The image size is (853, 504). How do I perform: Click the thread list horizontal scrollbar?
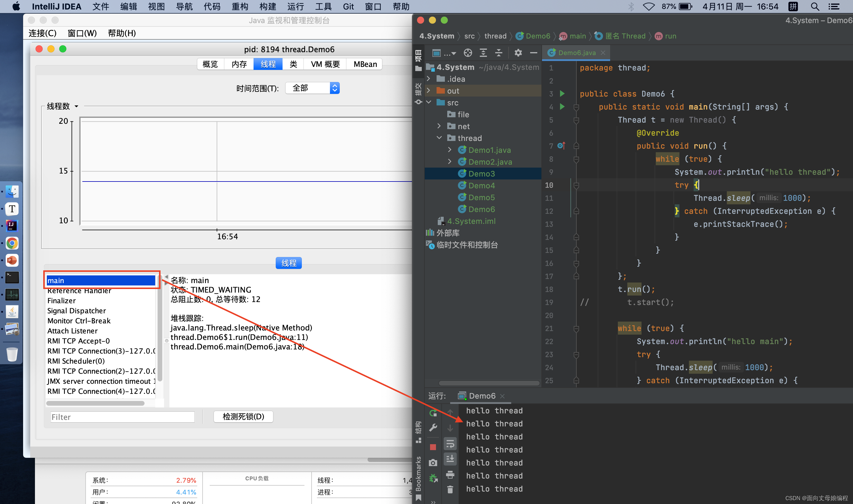(95, 404)
